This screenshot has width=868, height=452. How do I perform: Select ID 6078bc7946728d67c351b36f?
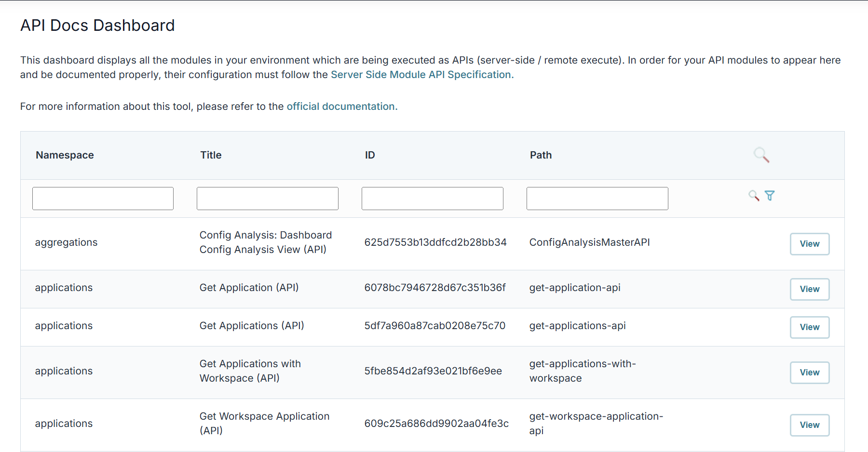pyautogui.click(x=435, y=288)
